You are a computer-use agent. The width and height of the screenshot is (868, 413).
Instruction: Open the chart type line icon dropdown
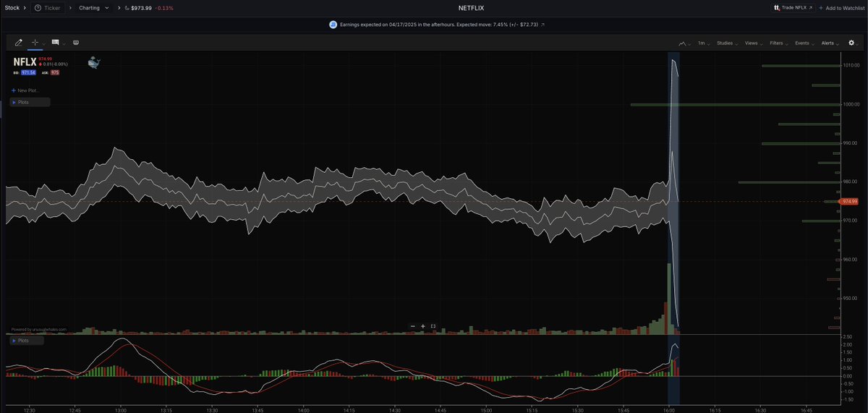point(684,43)
